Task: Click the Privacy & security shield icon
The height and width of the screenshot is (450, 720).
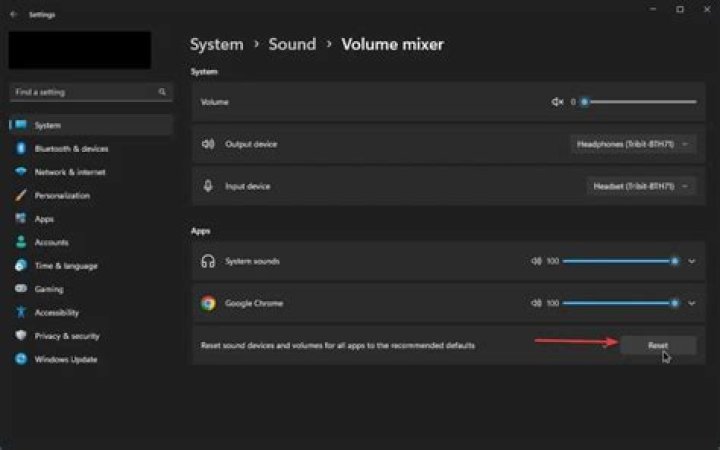Action: point(20,336)
